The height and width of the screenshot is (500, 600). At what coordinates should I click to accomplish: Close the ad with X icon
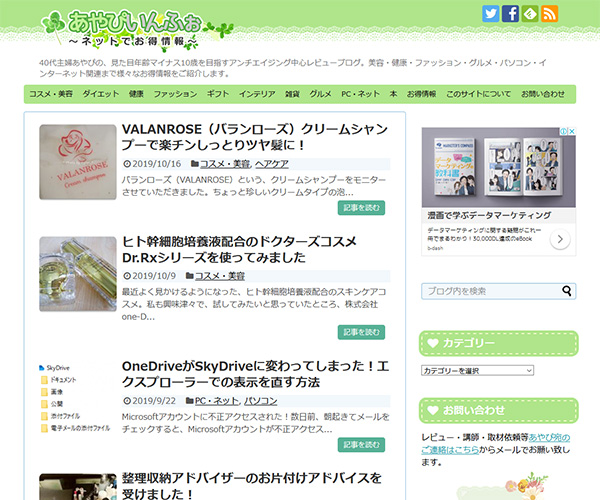pyautogui.click(x=572, y=131)
